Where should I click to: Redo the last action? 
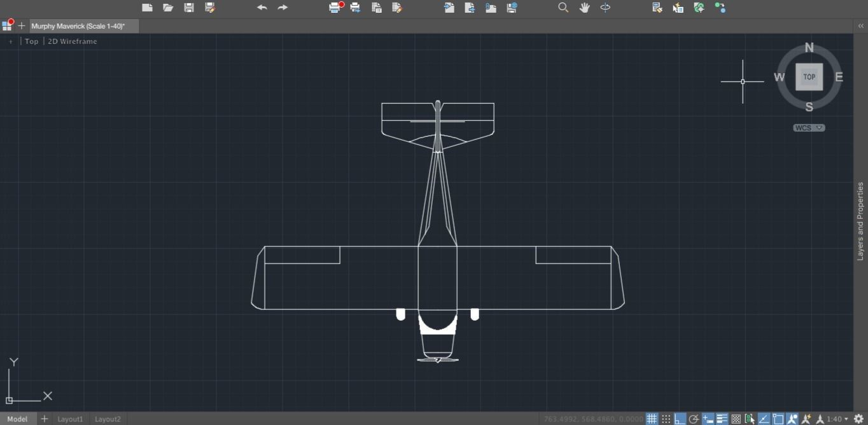pyautogui.click(x=282, y=8)
